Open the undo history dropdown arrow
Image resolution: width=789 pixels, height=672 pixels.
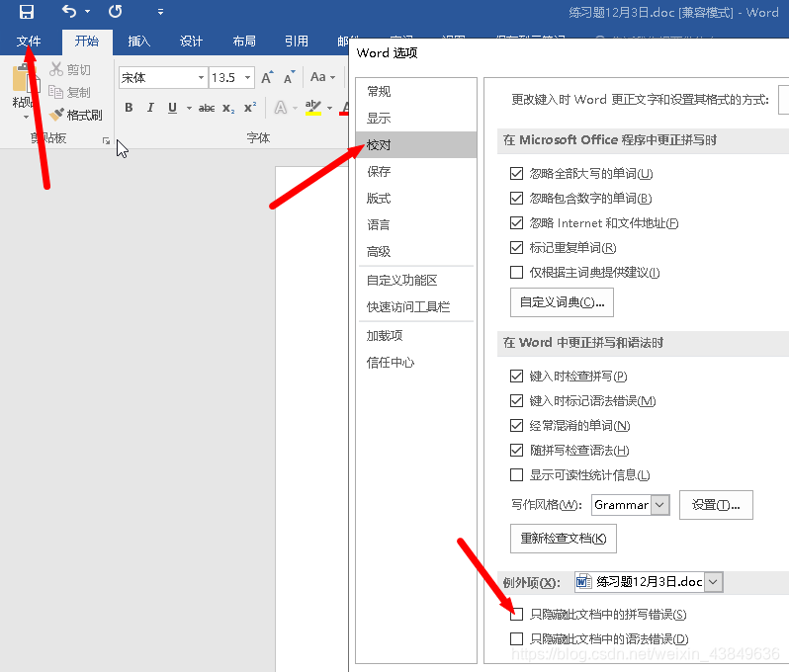(x=88, y=11)
